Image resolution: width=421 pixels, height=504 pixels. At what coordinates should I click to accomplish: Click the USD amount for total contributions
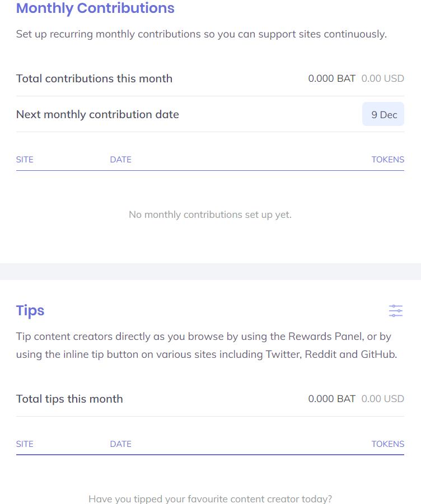pos(382,78)
